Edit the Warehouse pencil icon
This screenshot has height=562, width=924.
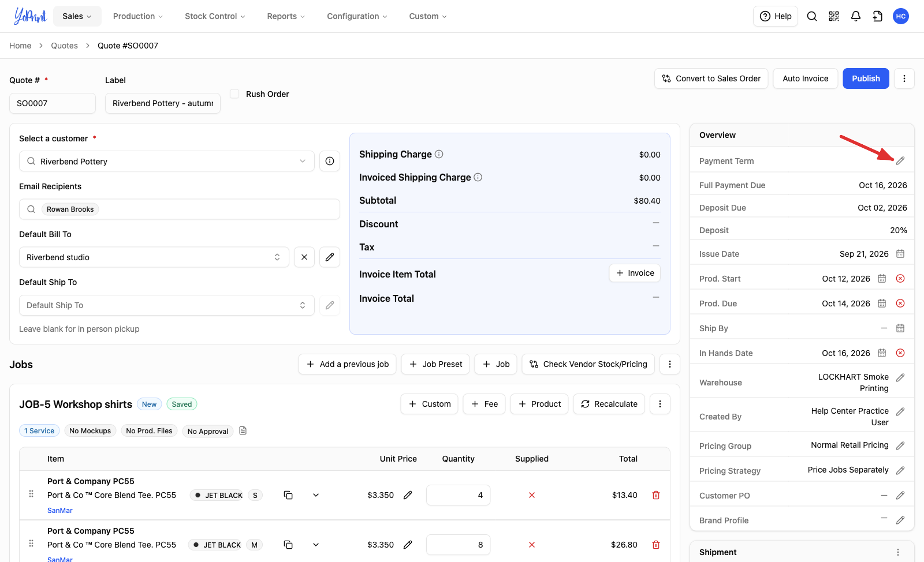(x=900, y=377)
